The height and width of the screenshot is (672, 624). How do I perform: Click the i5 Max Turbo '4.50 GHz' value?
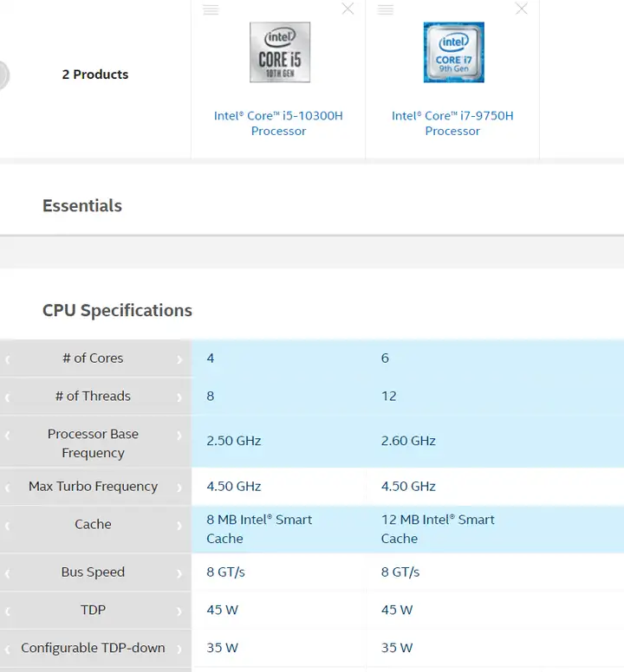(x=234, y=486)
